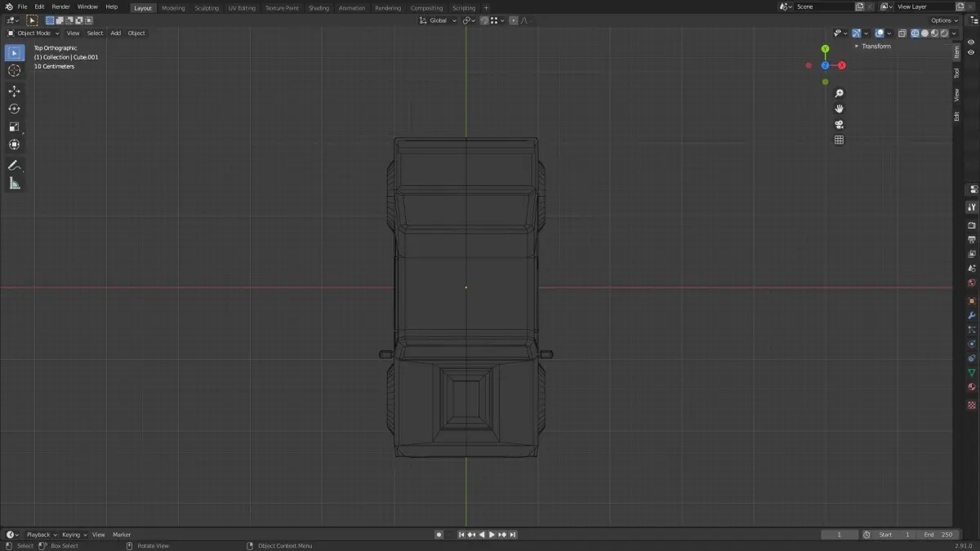Click the pan view hand icon
This screenshot has height=551, width=980.
pos(839,109)
